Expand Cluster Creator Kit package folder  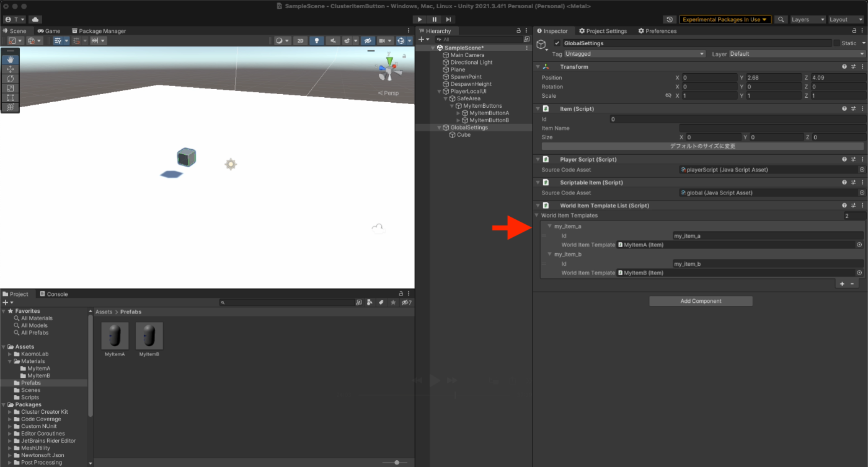[9, 412]
